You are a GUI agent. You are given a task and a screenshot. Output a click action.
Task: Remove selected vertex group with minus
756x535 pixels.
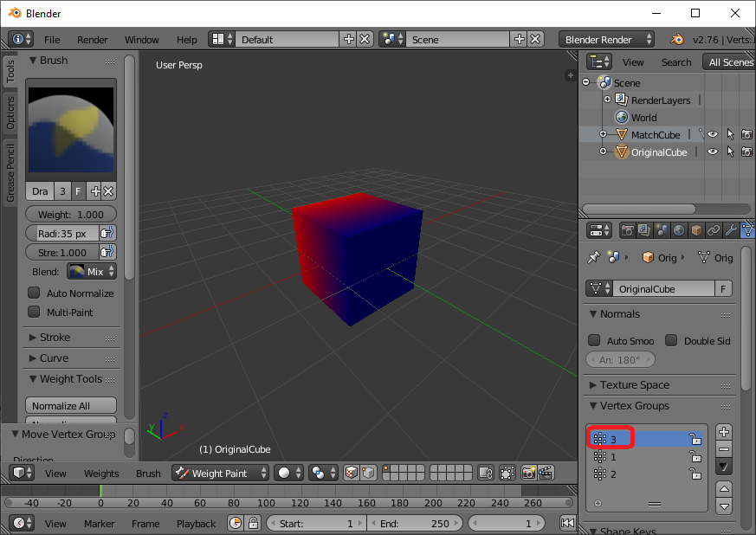tap(724, 449)
